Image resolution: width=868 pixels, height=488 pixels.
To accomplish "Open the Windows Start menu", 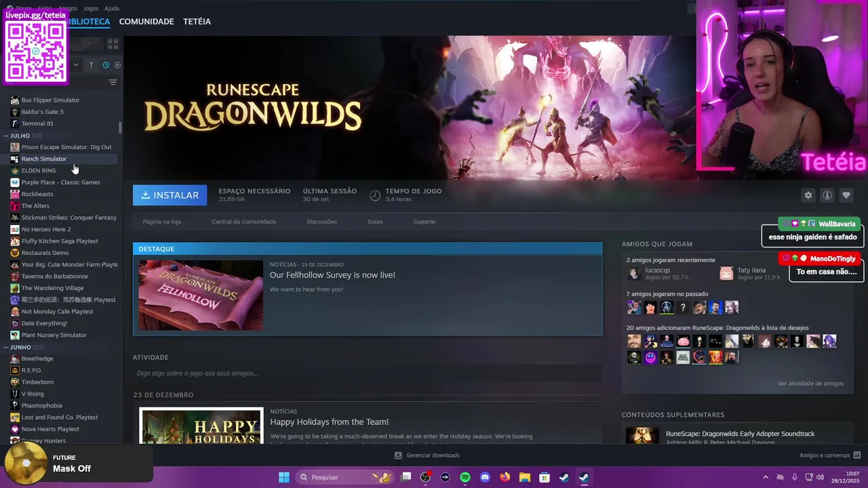I will pyautogui.click(x=284, y=477).
